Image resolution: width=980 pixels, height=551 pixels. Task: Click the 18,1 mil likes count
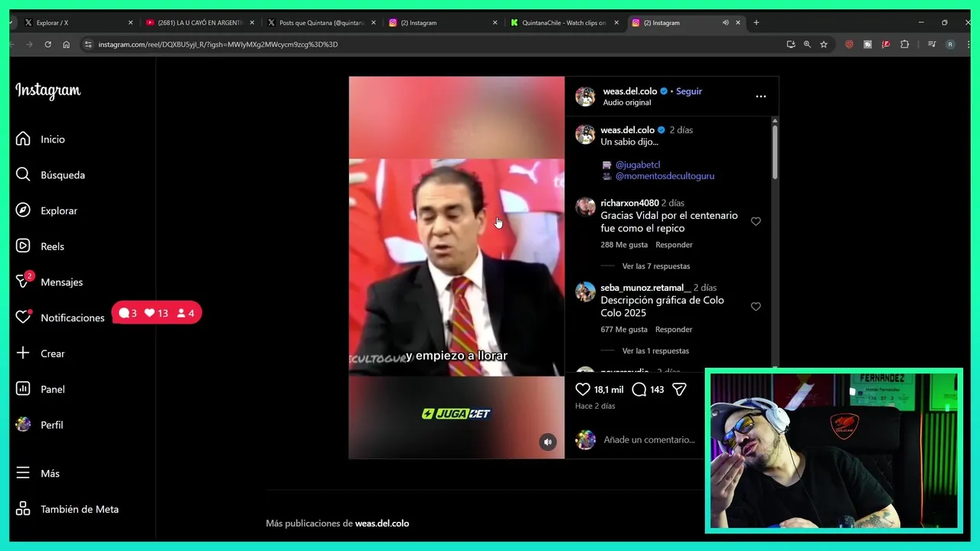609,390
